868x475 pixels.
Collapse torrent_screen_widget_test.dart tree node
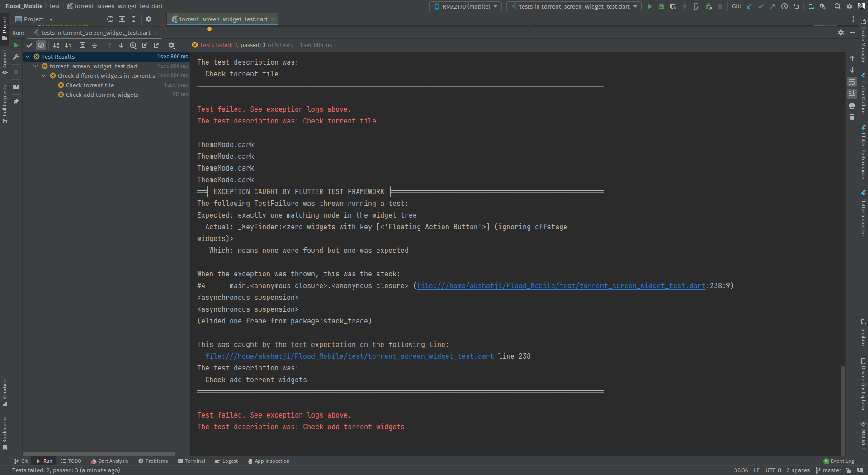pyautogui.click(x=36, y=66)
